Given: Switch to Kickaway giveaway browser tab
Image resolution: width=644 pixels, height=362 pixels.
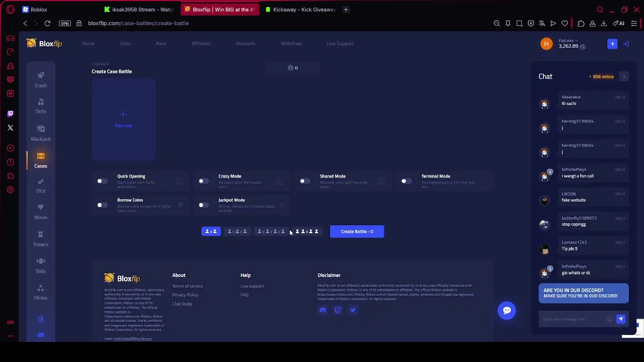Looking at the screenshot, I should click(x=300, y=10).
